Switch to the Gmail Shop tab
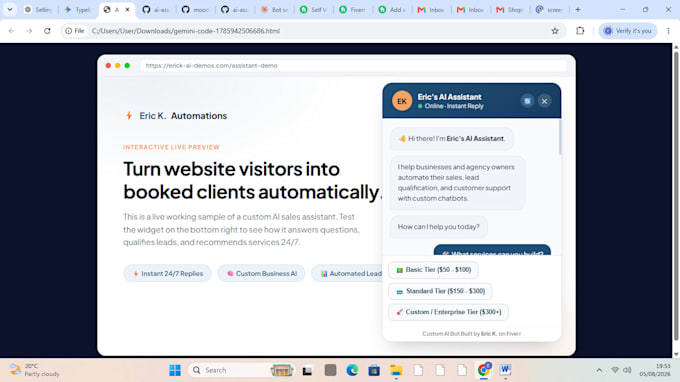The width and height of the screenshot is (680, 382). point(510,10)
